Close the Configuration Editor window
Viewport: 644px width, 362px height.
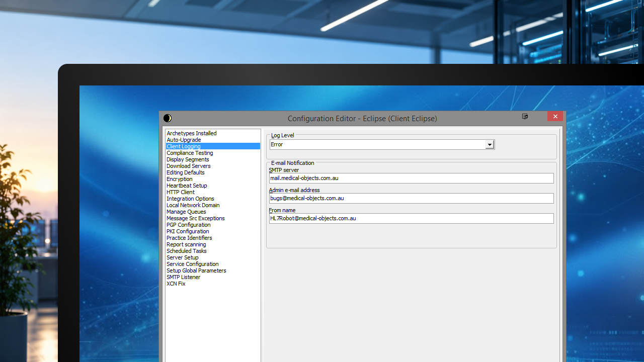coord(555,116)
